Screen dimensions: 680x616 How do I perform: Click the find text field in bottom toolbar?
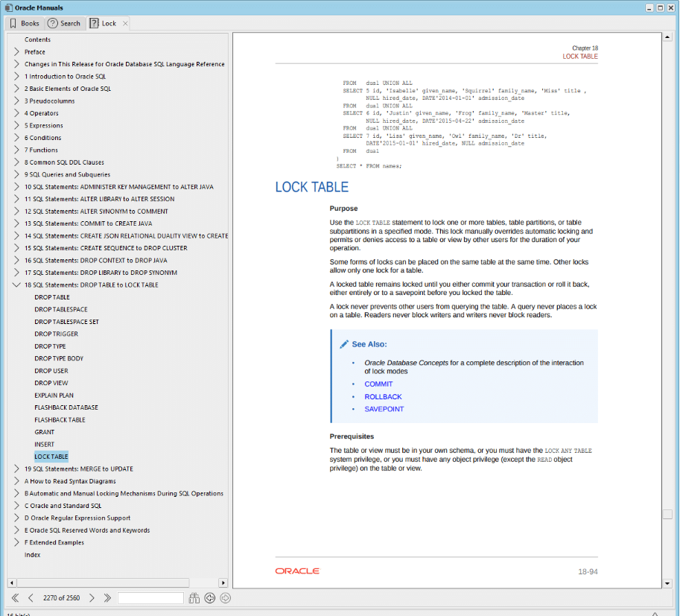[x=150, y=598]
